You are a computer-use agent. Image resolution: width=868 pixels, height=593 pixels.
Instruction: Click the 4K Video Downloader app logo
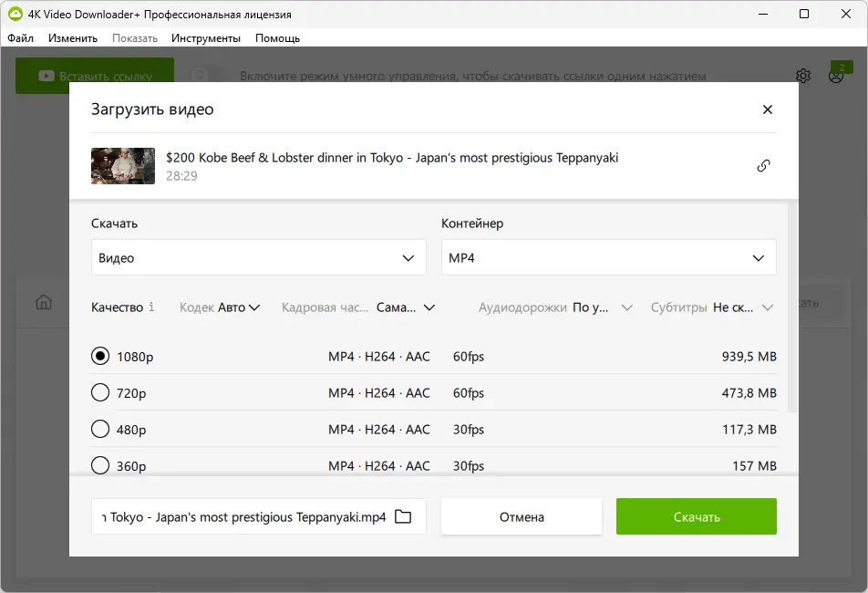click(15, 14)
